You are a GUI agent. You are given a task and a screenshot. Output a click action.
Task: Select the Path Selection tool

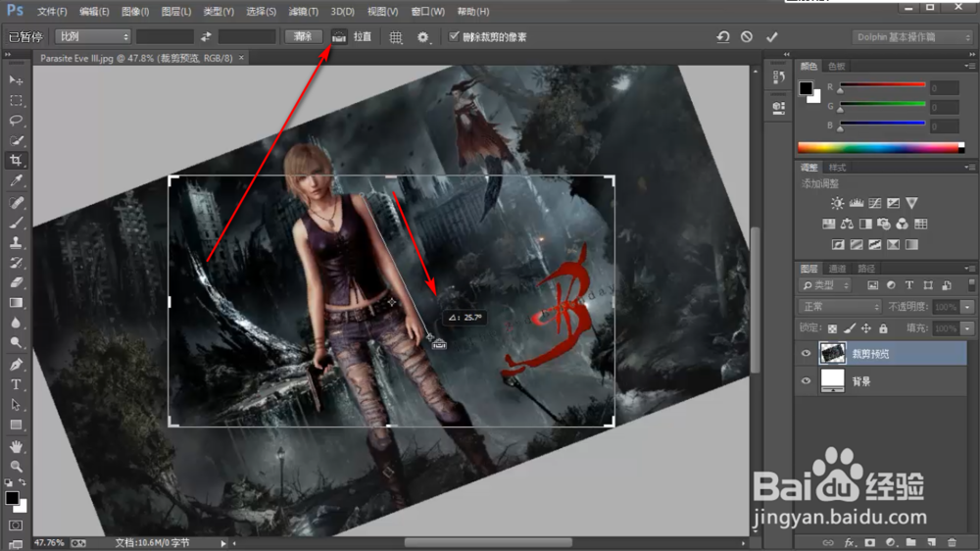point(16,405)
